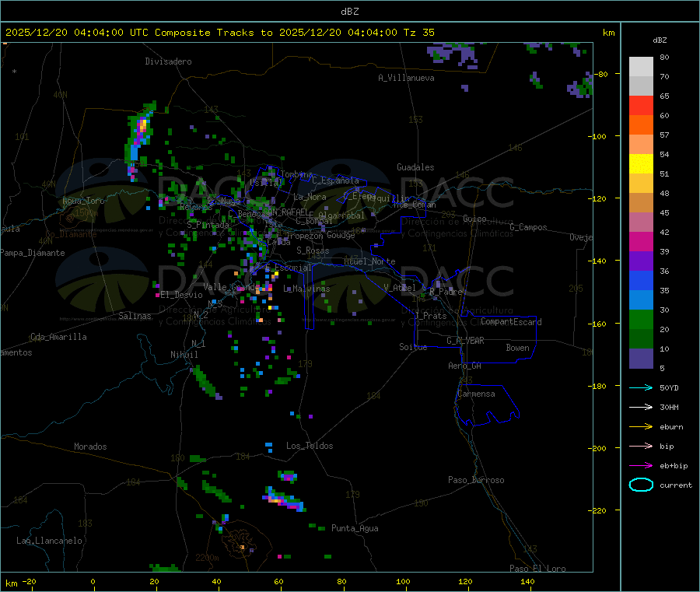Click the Paso_El_Loro map label
The width and height of the screenshot is (700, 592).
point(537,569)
